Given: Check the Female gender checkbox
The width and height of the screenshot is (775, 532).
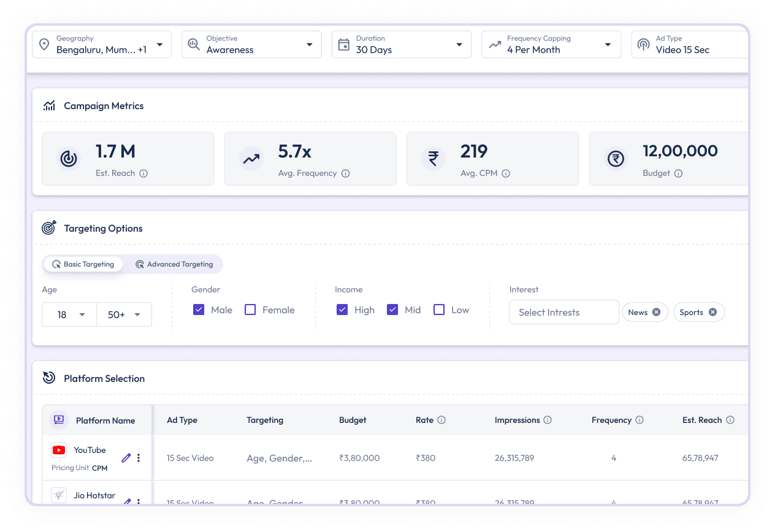Looking at the screenshot, I should pos(250,310).
